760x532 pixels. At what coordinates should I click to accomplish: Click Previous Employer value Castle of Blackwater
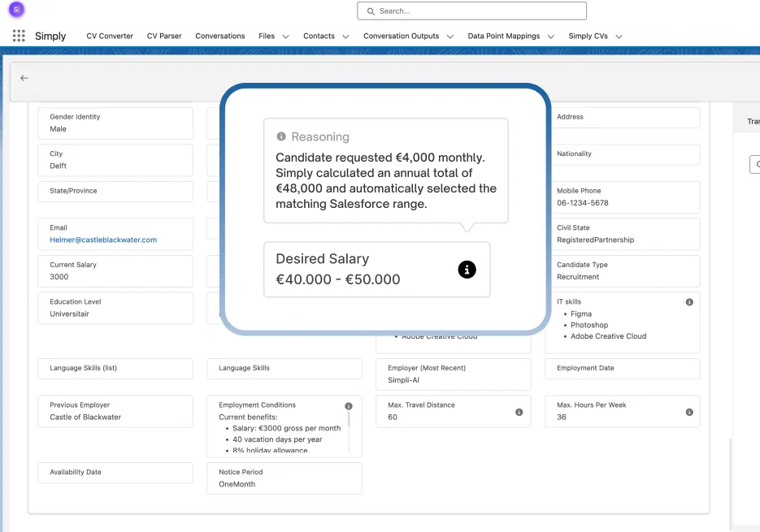tap(85, 417)
